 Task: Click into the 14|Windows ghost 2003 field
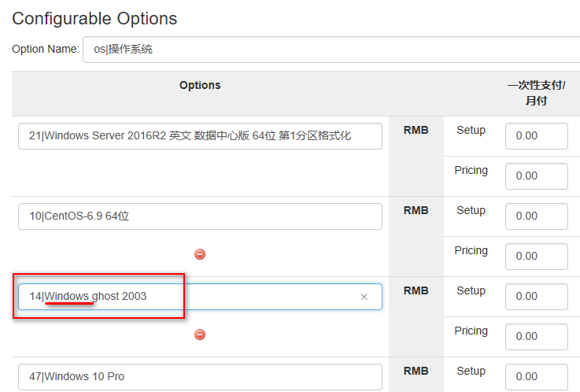[x=200, y=297]
